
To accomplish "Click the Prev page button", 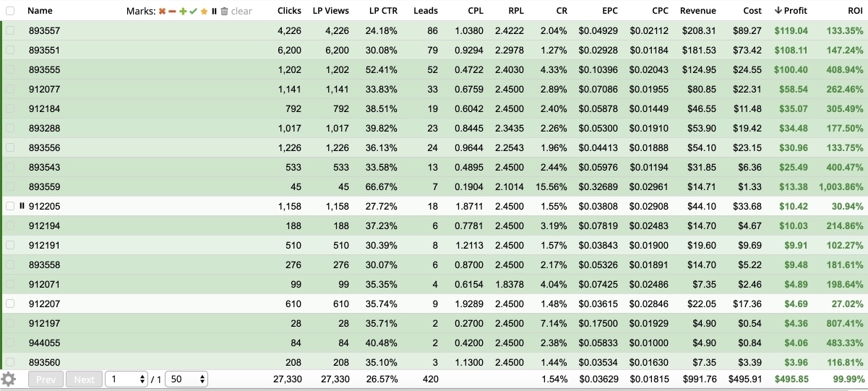I will [46, 379].
